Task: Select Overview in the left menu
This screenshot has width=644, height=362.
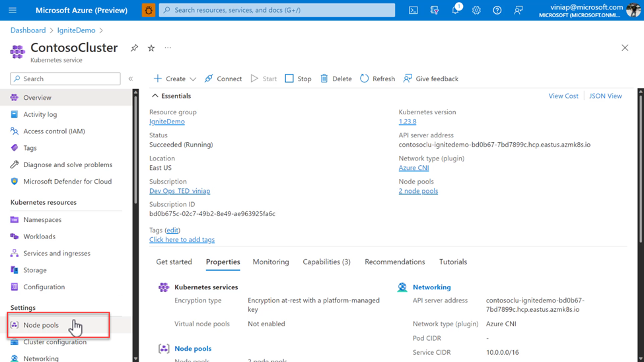Action: pyautogui.click(x=65, y=97)
